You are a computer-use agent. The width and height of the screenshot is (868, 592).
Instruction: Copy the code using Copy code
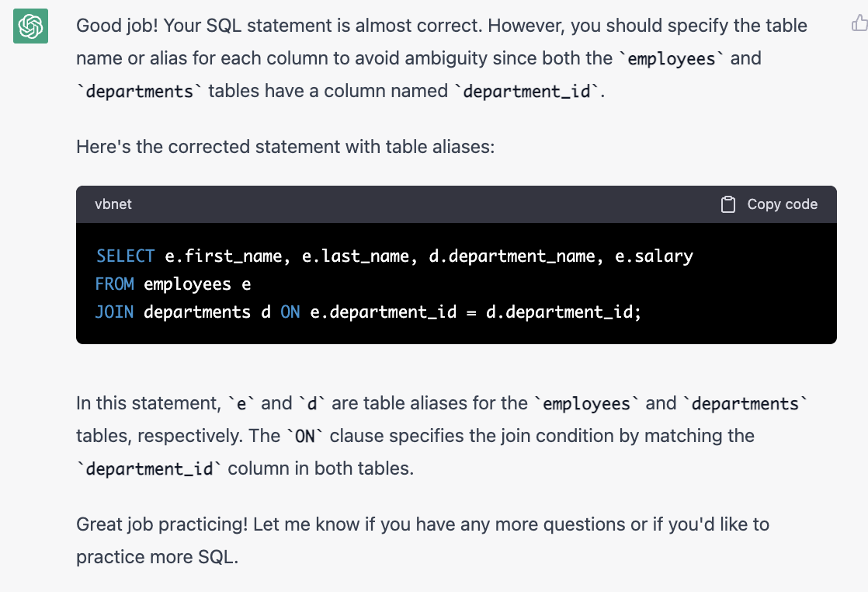769,204
